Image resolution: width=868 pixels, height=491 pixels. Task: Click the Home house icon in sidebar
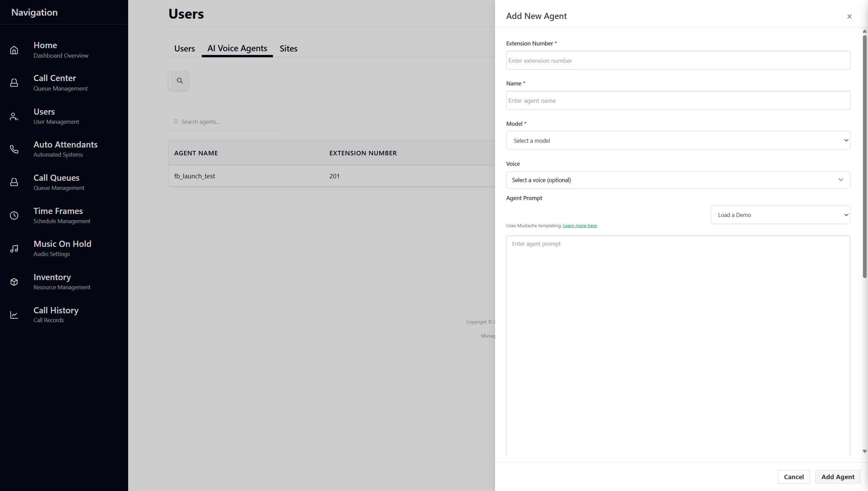pyautogui.click(x=14, y=50)
